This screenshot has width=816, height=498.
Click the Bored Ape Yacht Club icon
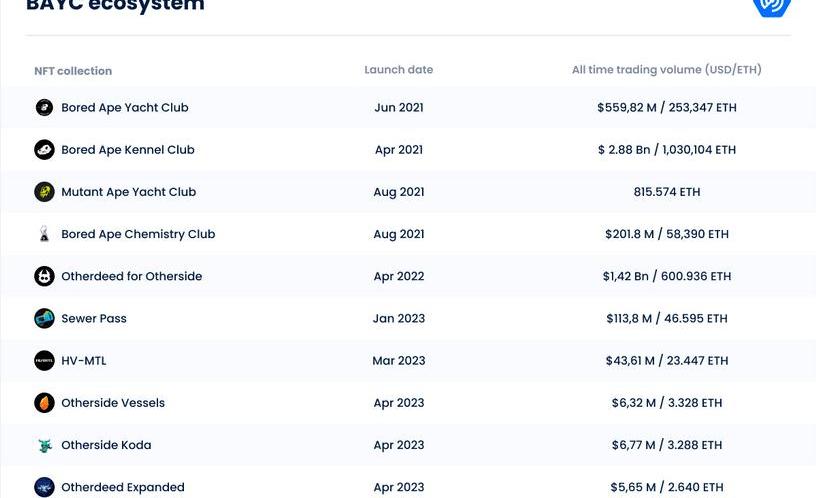[44, 107]
